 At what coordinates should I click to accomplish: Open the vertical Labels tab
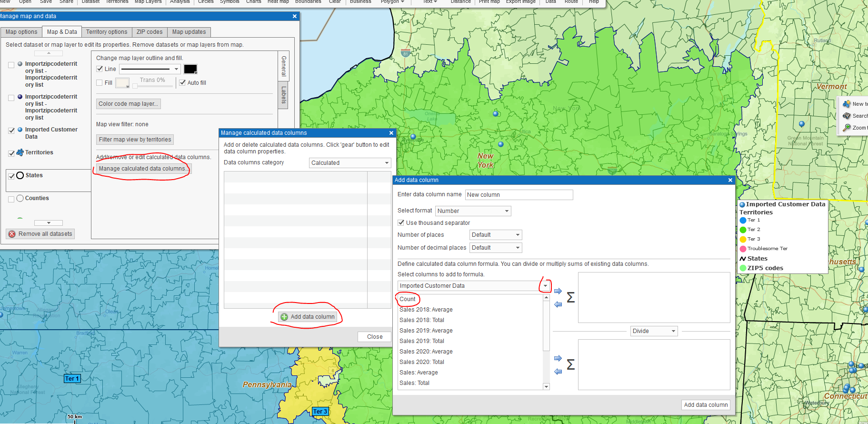click(283, 95)
